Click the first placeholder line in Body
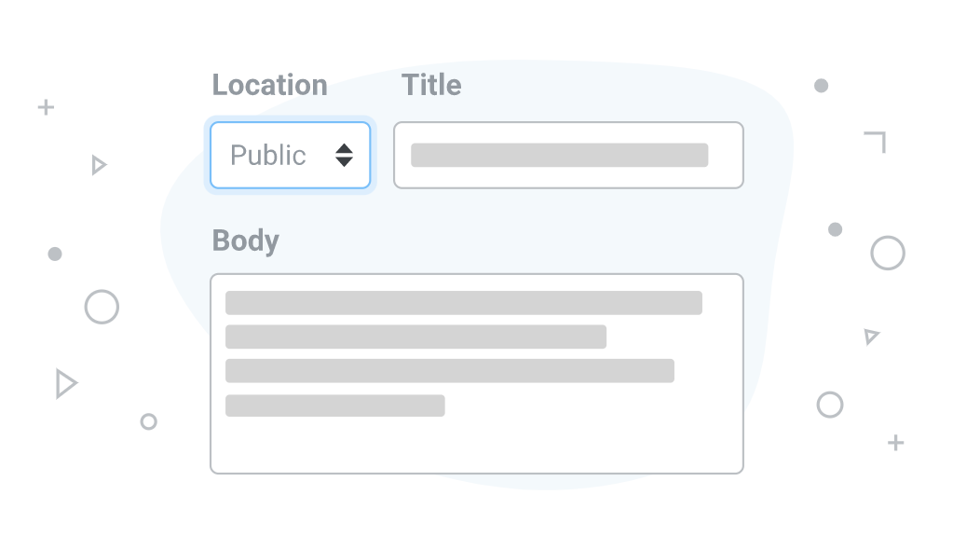 (x=464, y=303)
